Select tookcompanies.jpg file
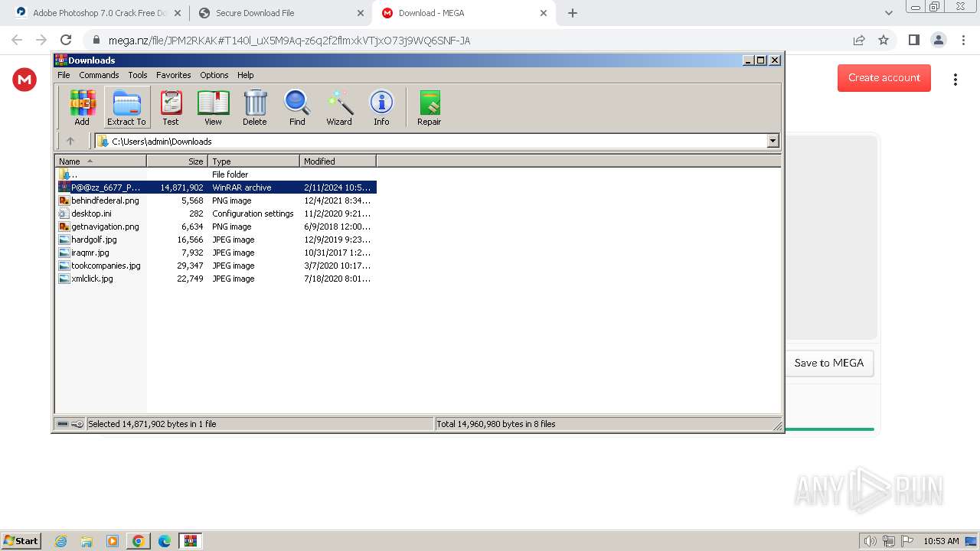The height and width of the screenshot is (551, 980). tap(216, 266)
